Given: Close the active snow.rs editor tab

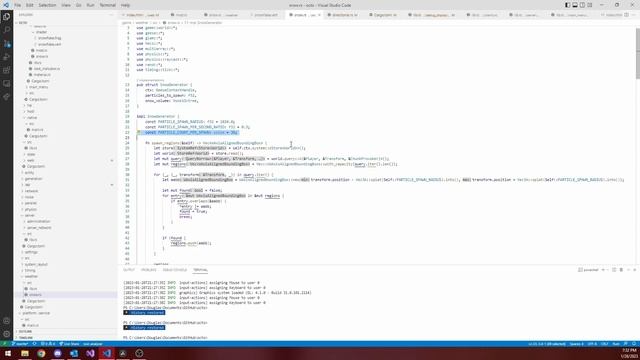Looking at the screenshot, I should click(319, 15).
